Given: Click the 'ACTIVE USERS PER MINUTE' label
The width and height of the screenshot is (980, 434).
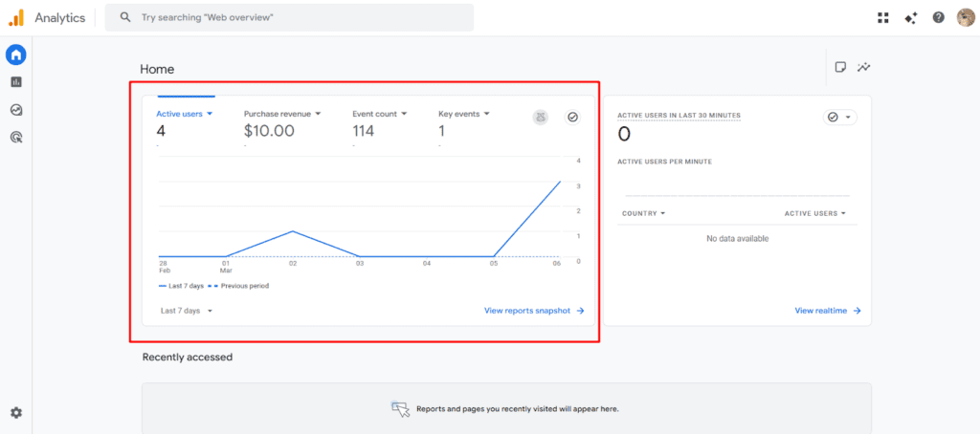Looking at the screenshot, I should tap(664, 162).
